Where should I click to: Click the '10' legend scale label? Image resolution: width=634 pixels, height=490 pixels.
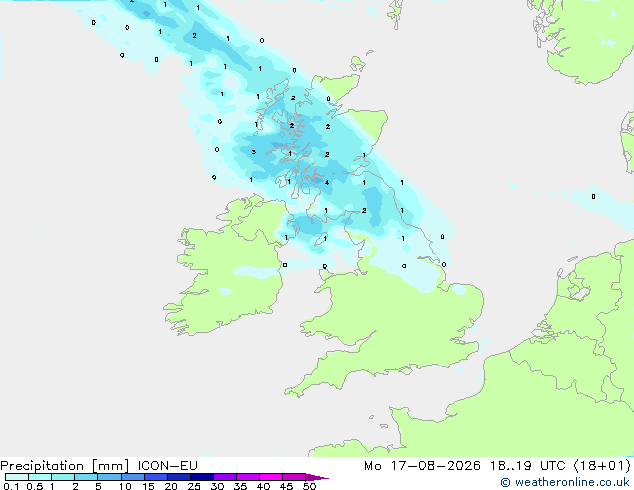tap(125, 486)
